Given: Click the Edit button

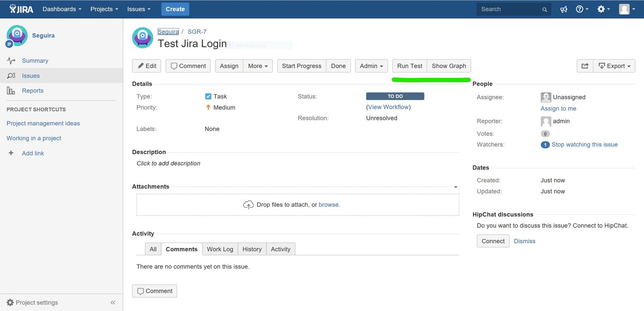Looking at the screenshot, I should [x=146, y=66].
